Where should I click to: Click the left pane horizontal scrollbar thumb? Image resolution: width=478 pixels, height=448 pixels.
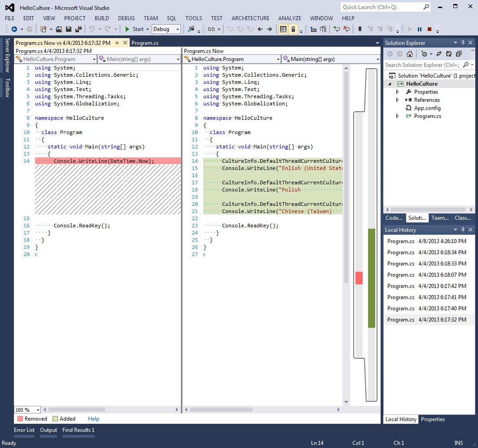click(x=76, y=410)
